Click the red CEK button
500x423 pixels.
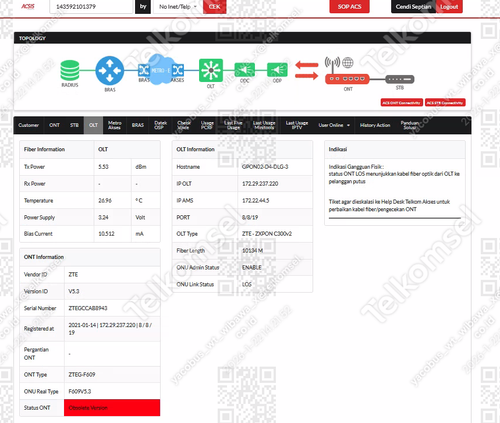(214, 7)
